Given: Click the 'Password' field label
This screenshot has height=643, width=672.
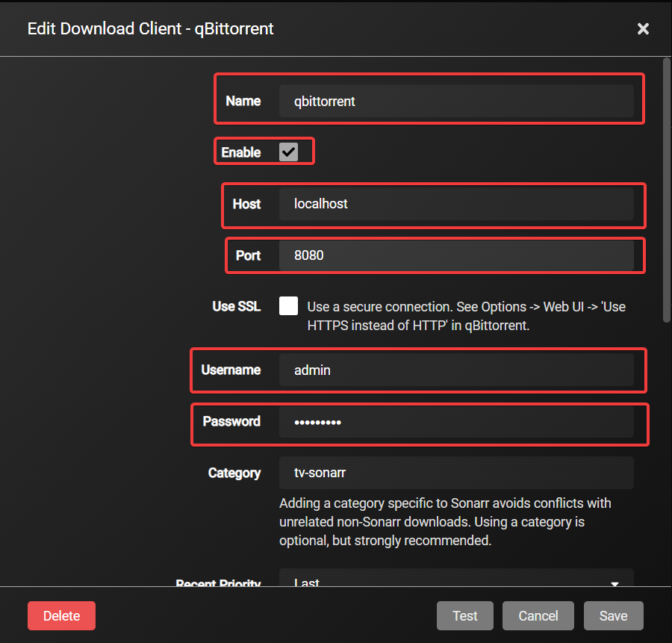Looking at the screenshot, I should (231, 421).
